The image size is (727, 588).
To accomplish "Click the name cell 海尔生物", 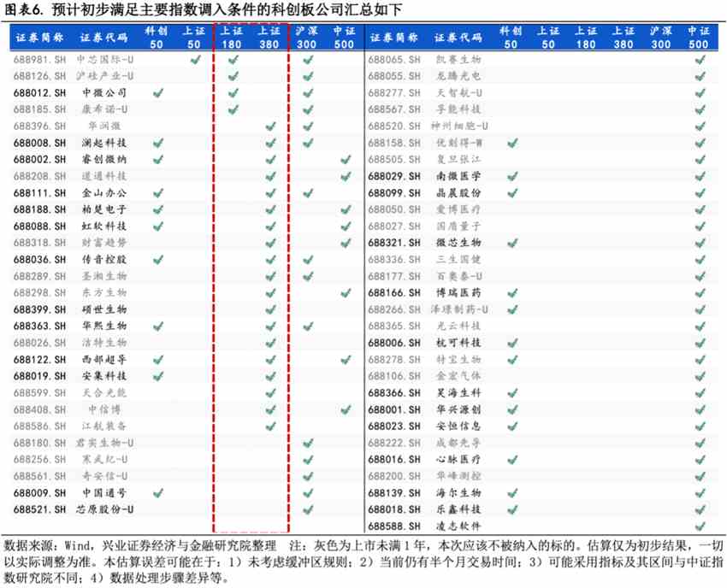I will 458,493.
